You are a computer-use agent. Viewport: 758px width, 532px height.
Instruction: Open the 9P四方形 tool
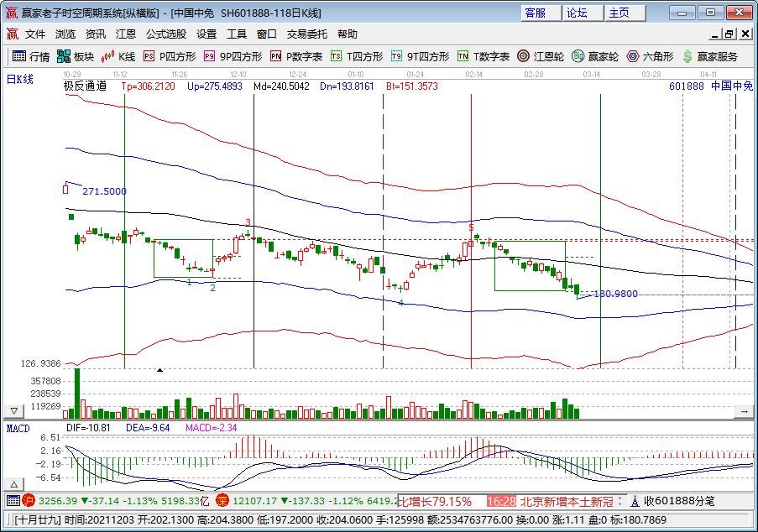(x=233, y=56)
